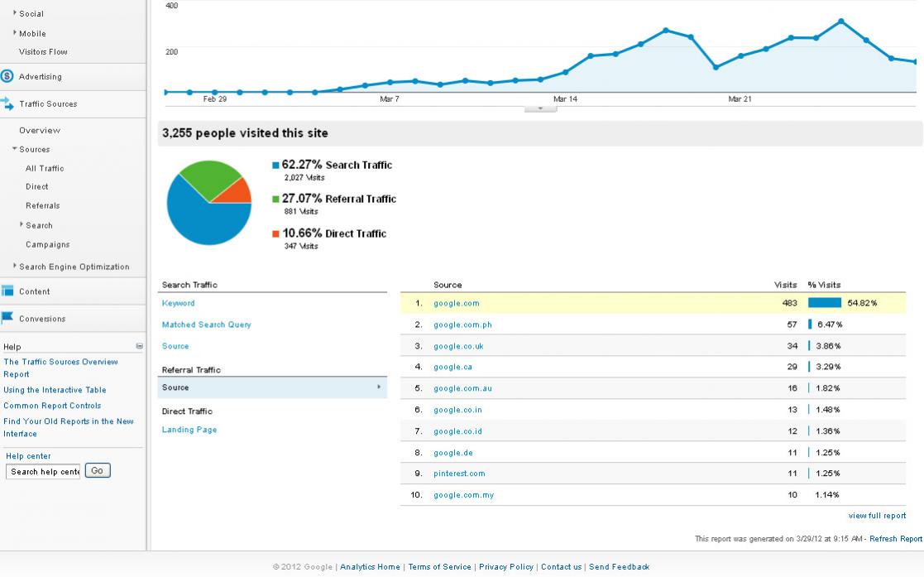Open Common Report Controls help link

tap(52, 406)
